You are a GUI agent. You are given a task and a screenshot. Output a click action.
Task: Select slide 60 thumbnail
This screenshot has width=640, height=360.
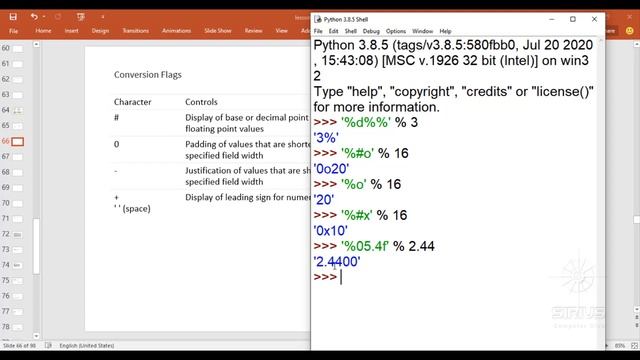18,49
